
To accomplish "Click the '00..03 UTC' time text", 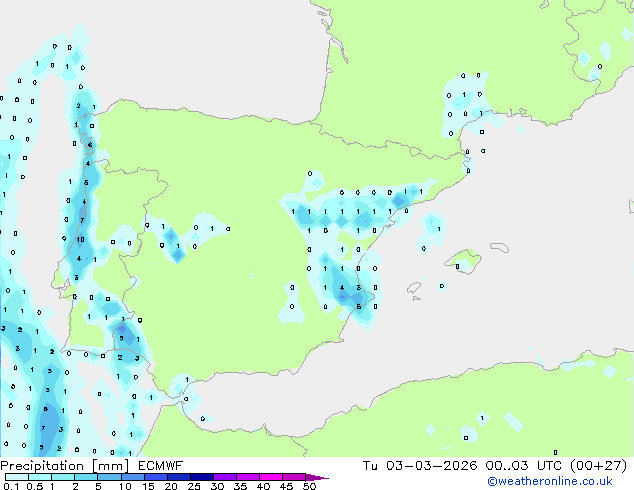I will (524, 466).
